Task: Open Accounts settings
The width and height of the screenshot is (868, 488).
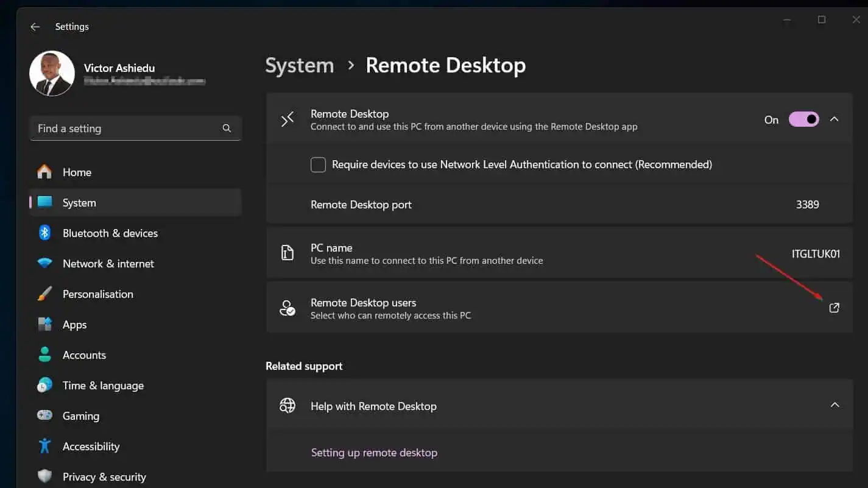Action: coord(135,355)
